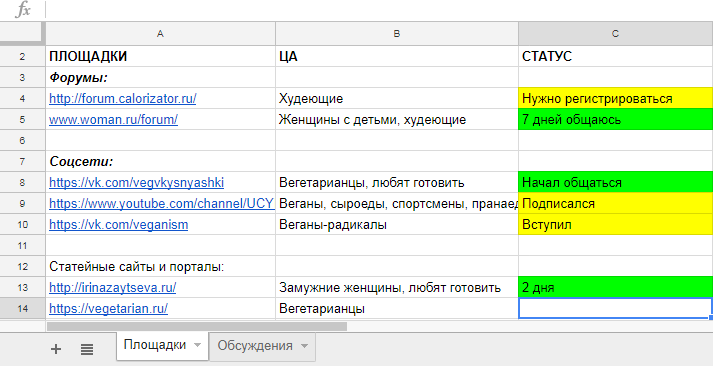Viewport: 713px width, 366px height.
Task: Select the Форумы: cell
Action: (161, 77)
